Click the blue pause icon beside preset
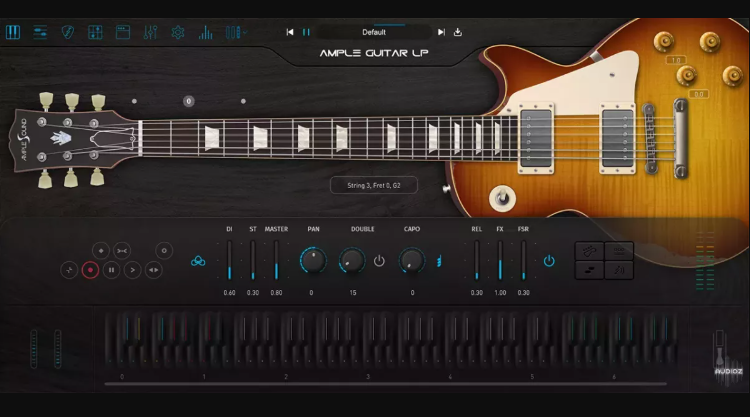The image size is (750, 417). tap(306, 32)
